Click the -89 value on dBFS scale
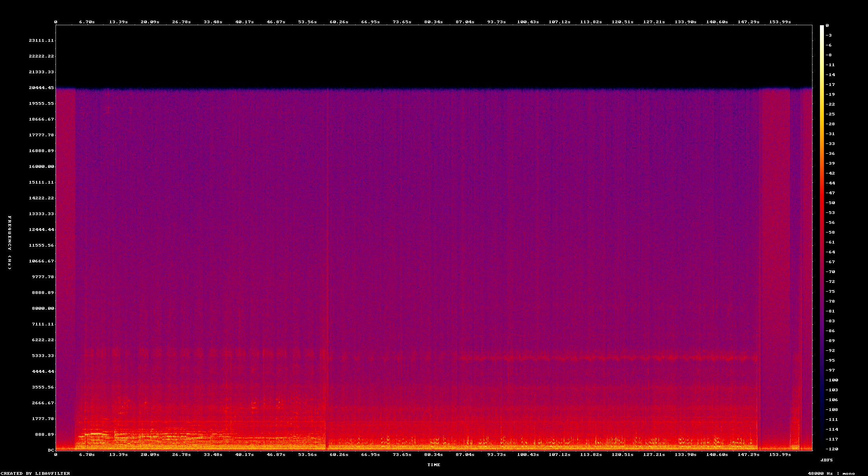The image size is (868, 476). [830, 341]
